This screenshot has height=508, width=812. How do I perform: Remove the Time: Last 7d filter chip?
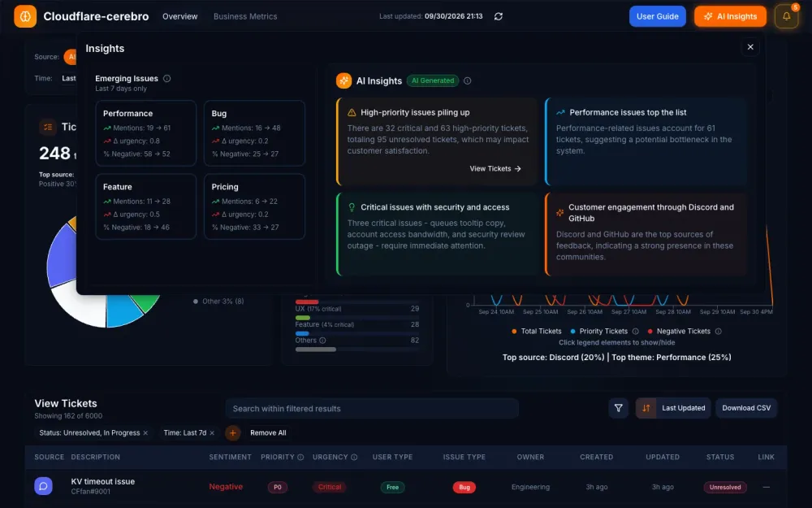pyautogui.click(x=212, y=433)
